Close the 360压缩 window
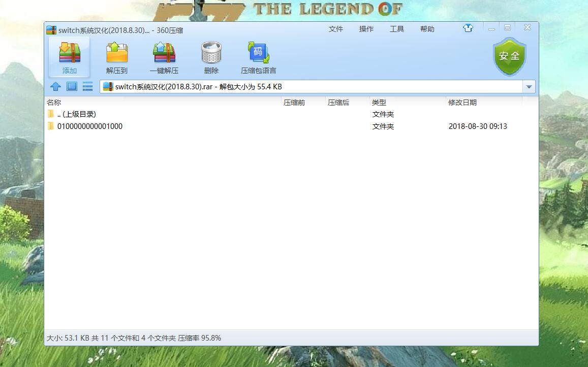Image resolution: width=588 pixels, height=367 pixels. 527,28
